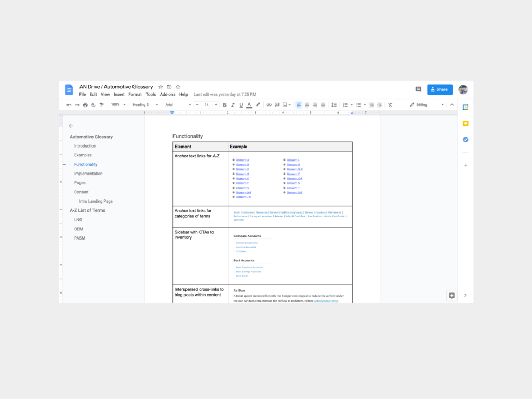Decrease the font size

click(197, 105)
